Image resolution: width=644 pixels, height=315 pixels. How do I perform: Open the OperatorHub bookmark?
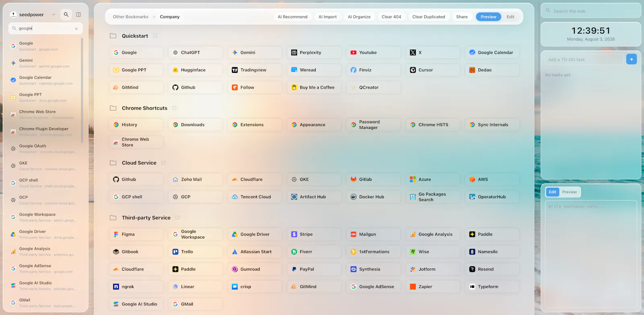tap(492, 197)
